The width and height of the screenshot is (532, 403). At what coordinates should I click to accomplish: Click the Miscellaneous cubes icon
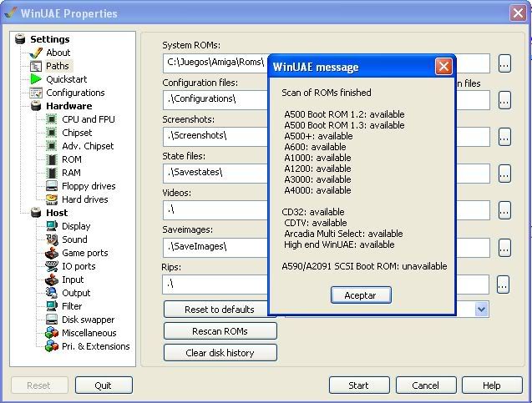tap(52, 333)
